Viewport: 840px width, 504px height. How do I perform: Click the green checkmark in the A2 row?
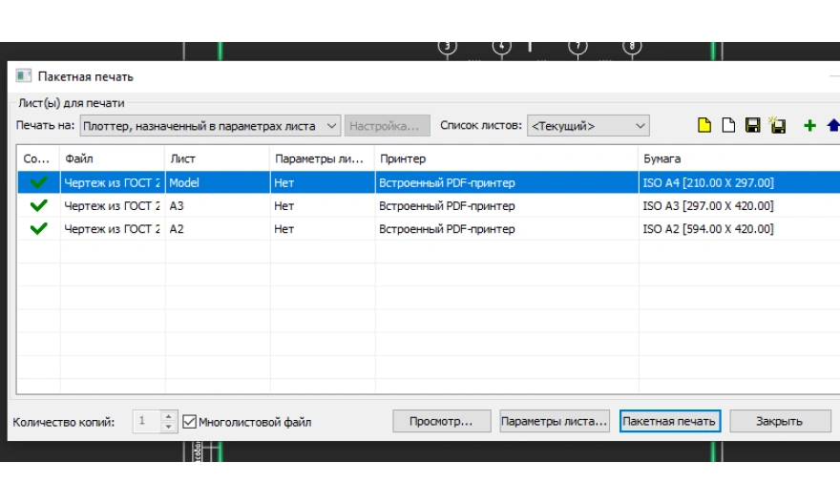tap(39, 229)
